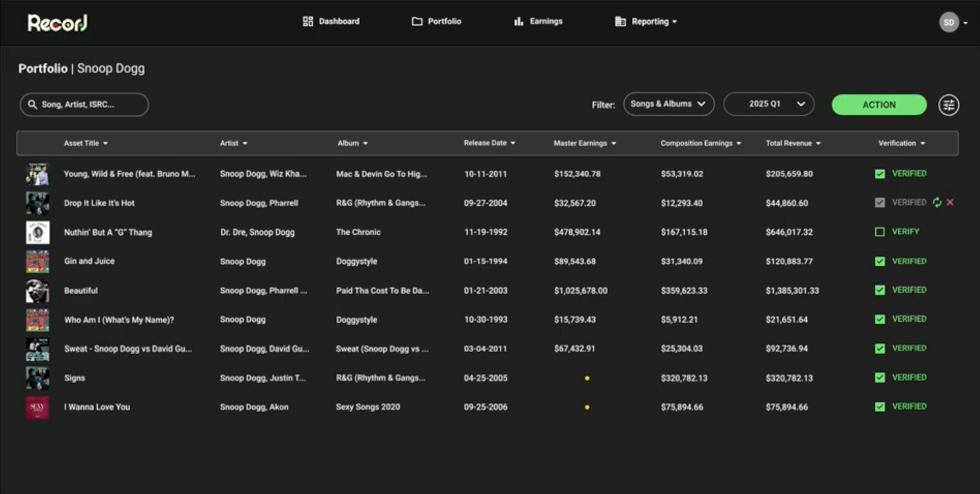Click album Sexy Songs 2020

coord(368,407)
